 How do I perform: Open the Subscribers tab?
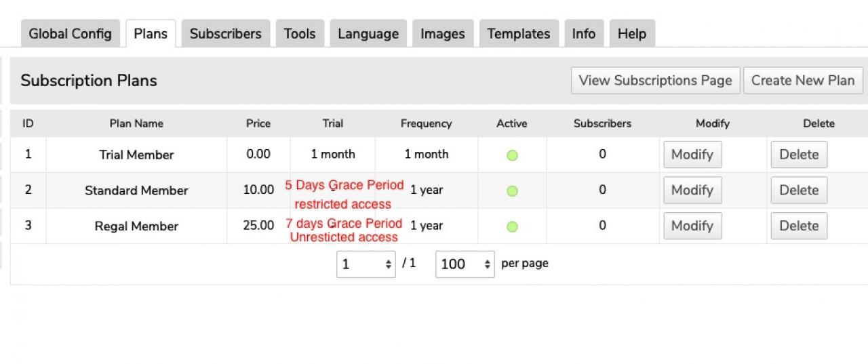point(225,34)
